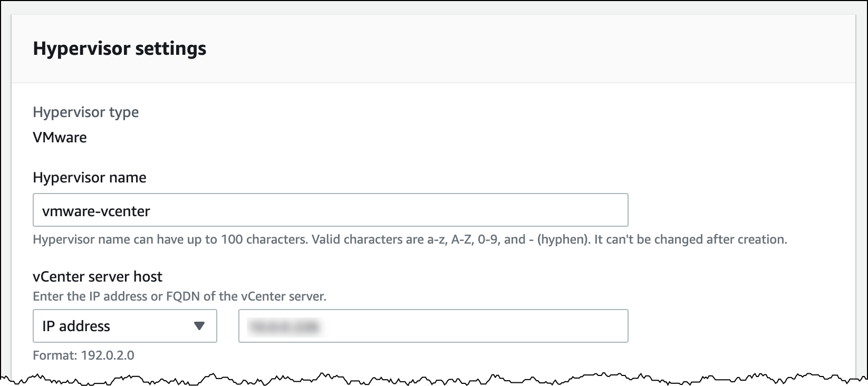
Task: Click the 'Enter the IP address or FQDN' description
Action: click(x=179, y=296)
